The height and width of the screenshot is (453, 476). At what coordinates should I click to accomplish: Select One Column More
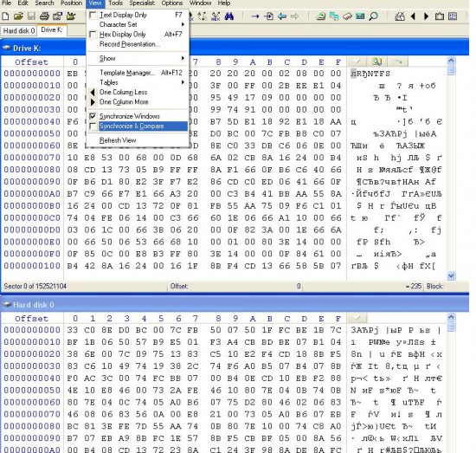point(138,102)
